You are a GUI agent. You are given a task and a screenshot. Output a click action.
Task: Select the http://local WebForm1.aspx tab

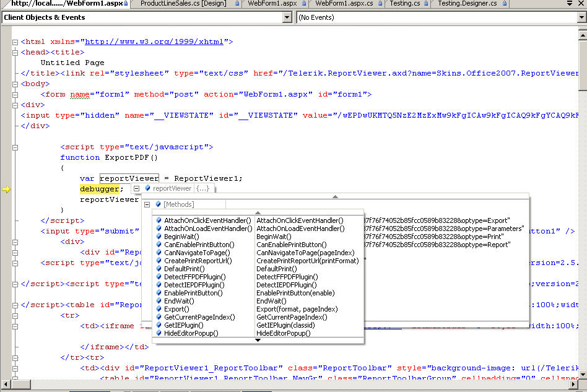pyautogui.click(x=67, y=3)
